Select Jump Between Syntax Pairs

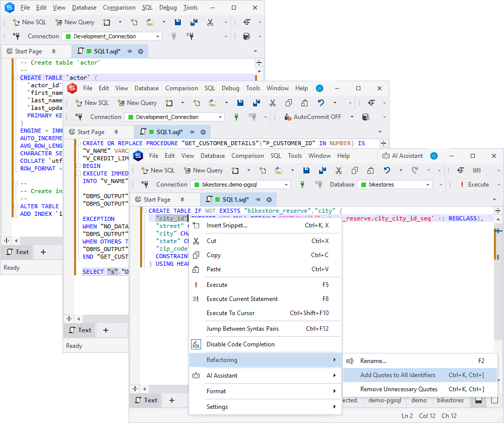click(x=265, y=329)
